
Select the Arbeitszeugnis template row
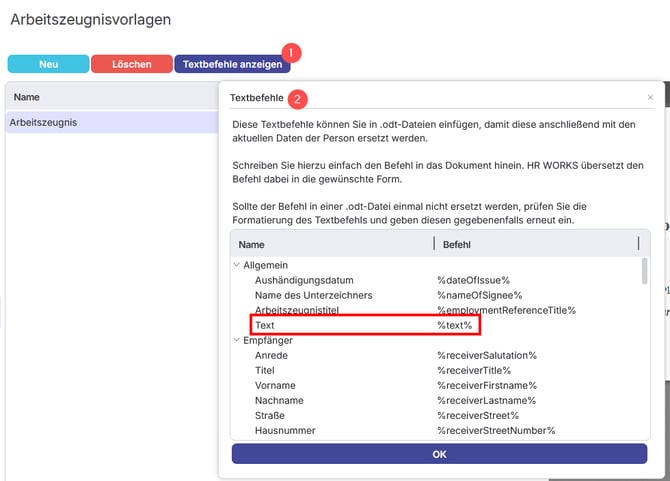coord(110,123)
